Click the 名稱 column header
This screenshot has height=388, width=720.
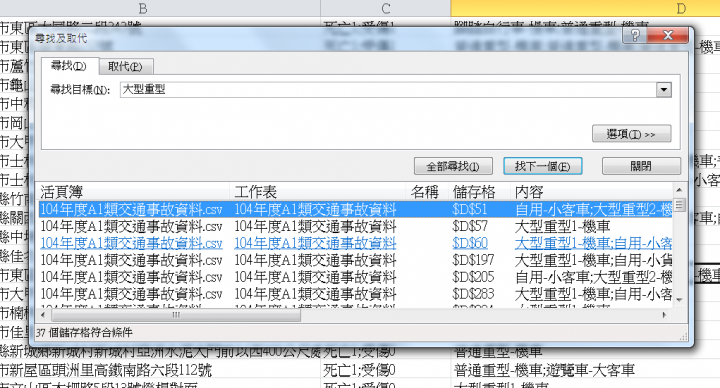(427, 192)
